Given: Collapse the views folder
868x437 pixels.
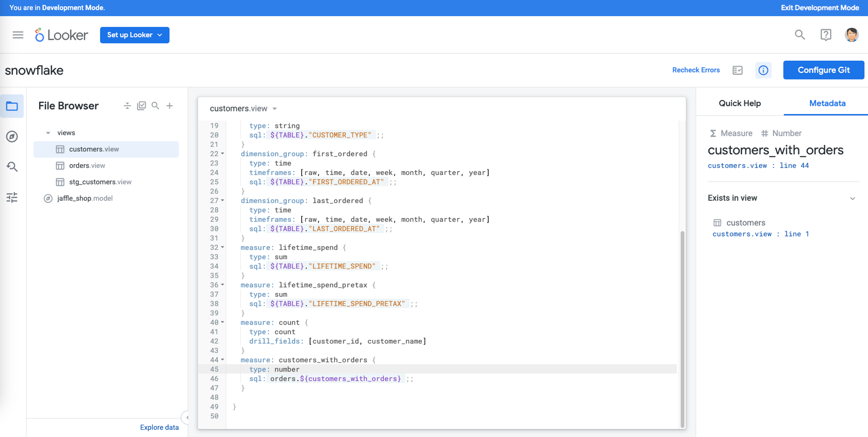Looking at the screenshot, I should click(48, 133).
